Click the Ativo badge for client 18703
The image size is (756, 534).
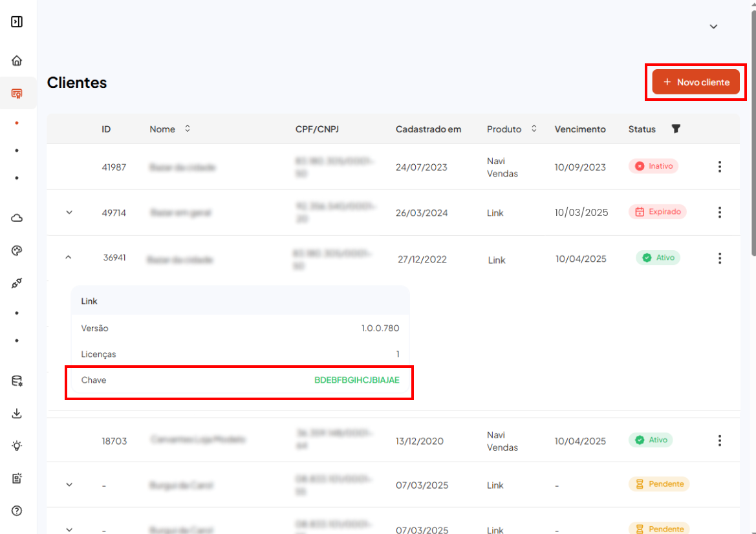651,440
